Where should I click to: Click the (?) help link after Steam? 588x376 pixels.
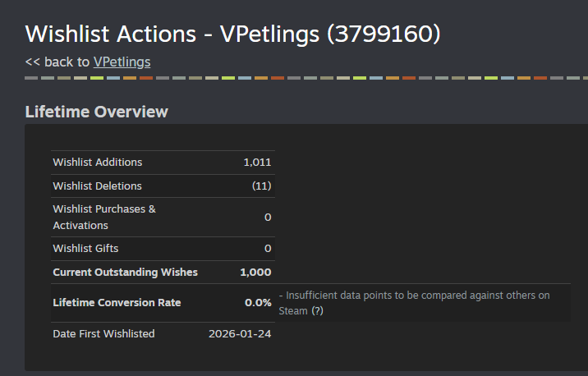[x=317, y=311]
